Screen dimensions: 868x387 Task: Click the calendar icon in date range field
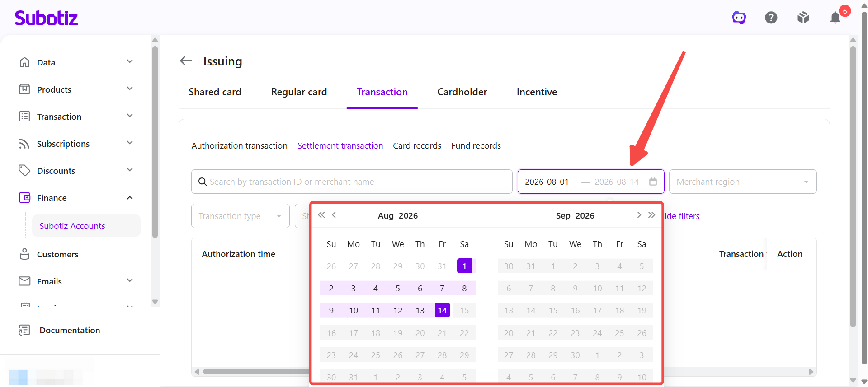653,182
